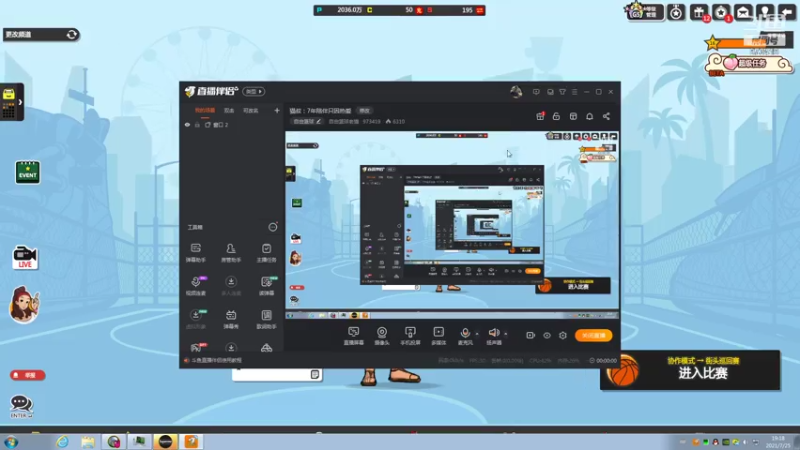
Task: Click the orange start/stop live button
Action: coord(593,335)
